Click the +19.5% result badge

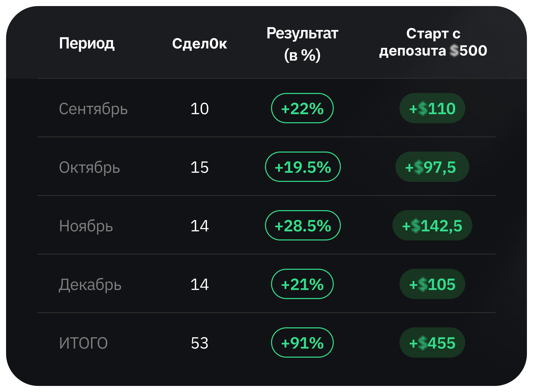(303, 167)
